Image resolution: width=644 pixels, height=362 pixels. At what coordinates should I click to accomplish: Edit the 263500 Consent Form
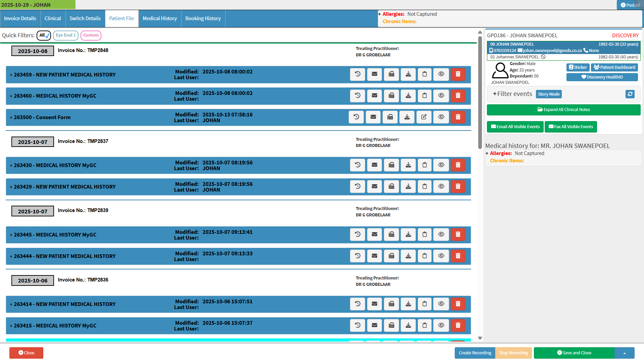coord(424,117)
